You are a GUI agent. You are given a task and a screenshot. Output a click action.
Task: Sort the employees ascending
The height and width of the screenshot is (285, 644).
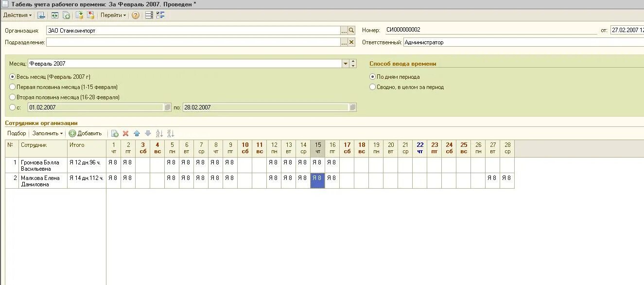click(159, 133)
